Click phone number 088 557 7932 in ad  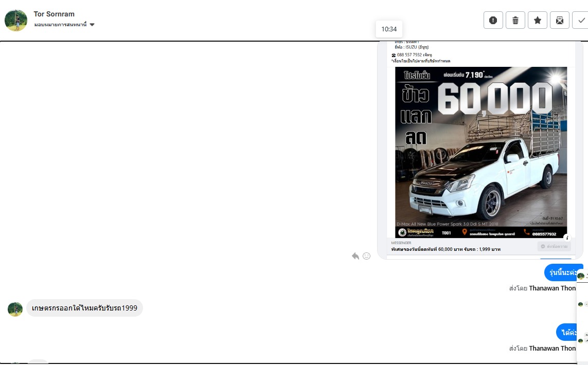point(409,54)
